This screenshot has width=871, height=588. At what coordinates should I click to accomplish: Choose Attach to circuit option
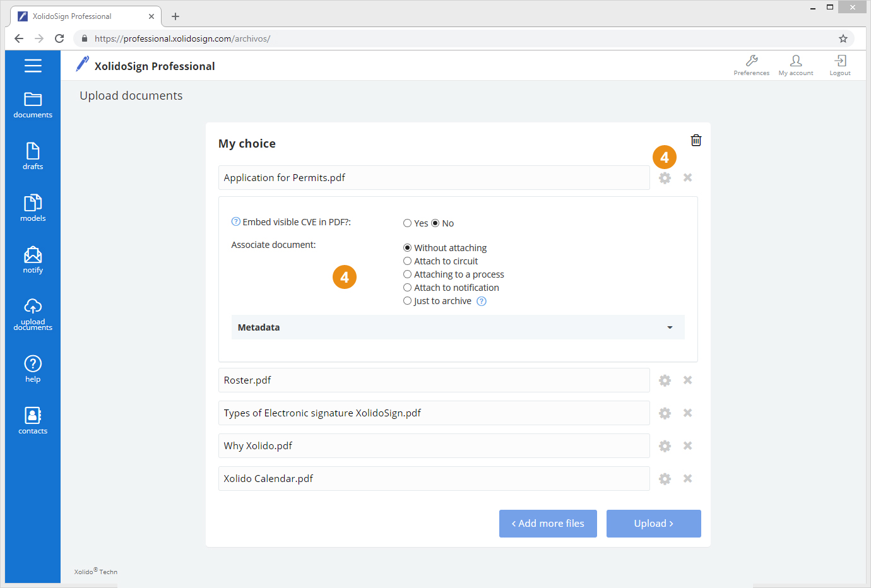(407, 261)
